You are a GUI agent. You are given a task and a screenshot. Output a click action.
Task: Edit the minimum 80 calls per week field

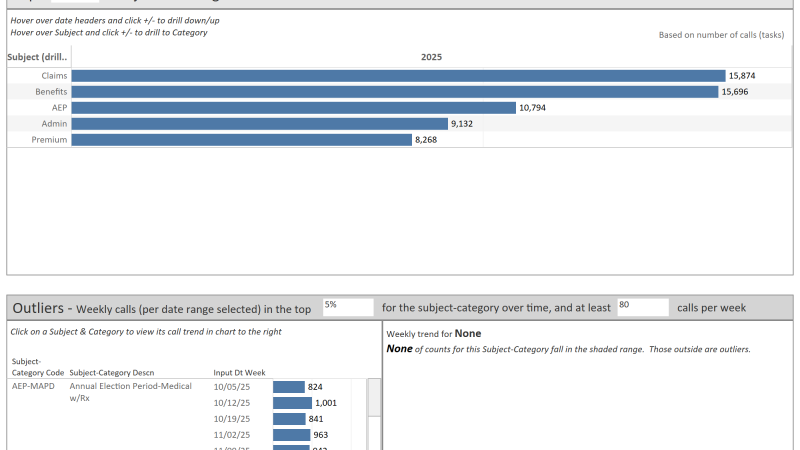(x=643, y=308)
